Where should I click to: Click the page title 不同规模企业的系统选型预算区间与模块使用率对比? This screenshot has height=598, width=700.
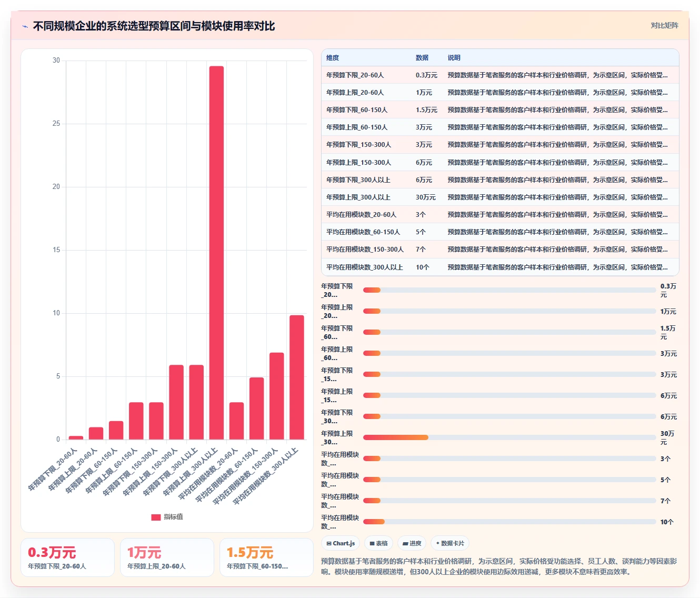pyautogui.click(x=154, y=26)
